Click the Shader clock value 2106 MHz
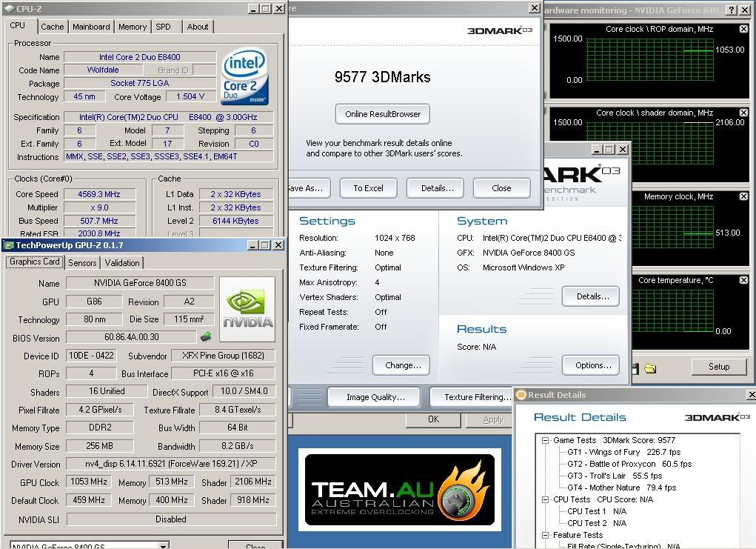The image size is (756, 549). tap(252, 482)
